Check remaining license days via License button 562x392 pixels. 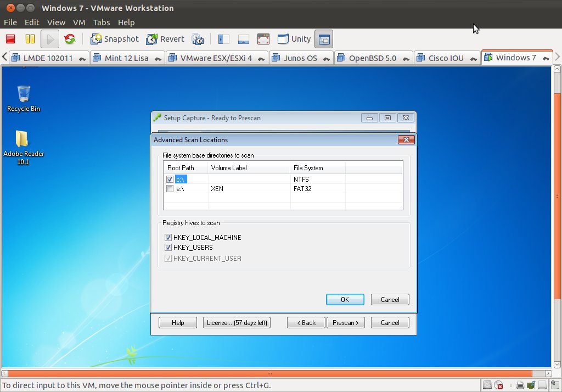pos(237,322)
